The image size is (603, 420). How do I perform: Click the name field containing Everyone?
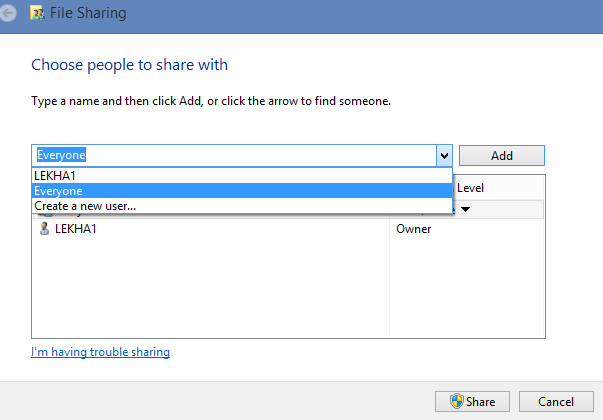click(234, 155)
